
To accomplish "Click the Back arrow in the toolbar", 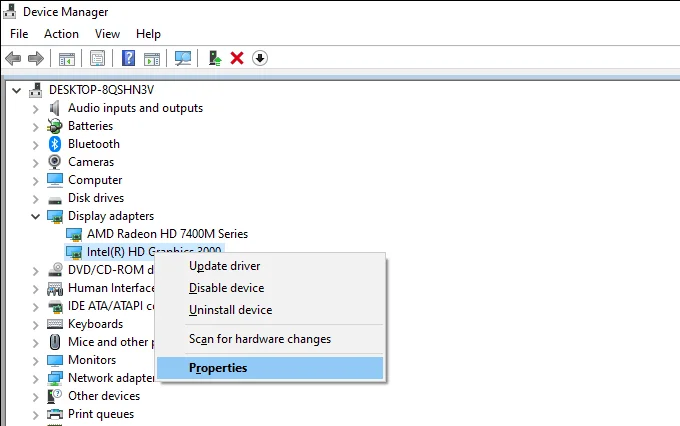I will coord(14,58).
